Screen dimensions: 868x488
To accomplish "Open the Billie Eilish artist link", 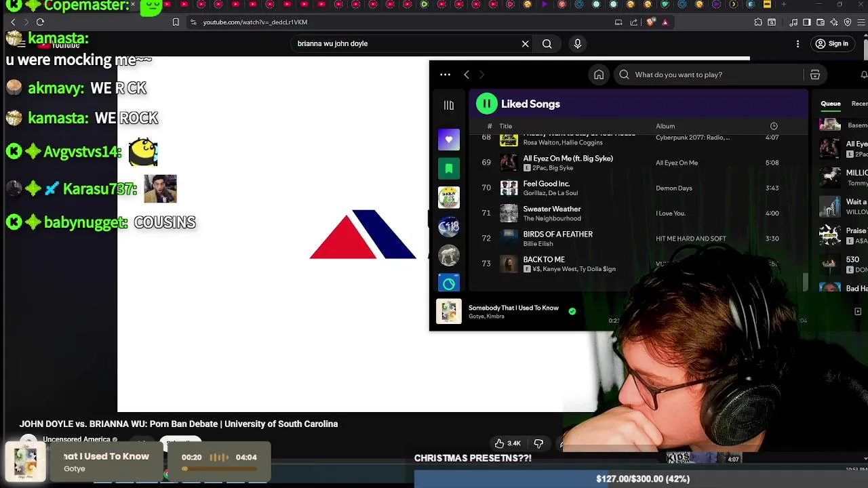I will tap(538, 244).
